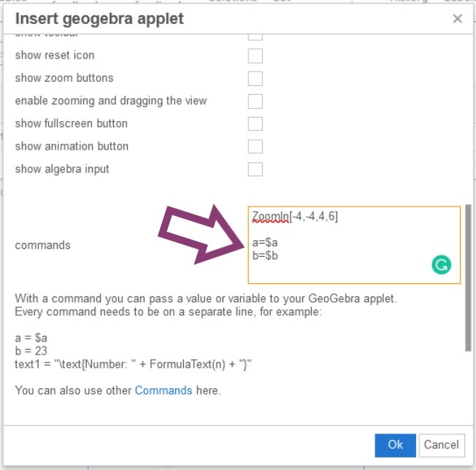
Task: Click the 'show reset icon' label
Action: [x=55, y=55]
